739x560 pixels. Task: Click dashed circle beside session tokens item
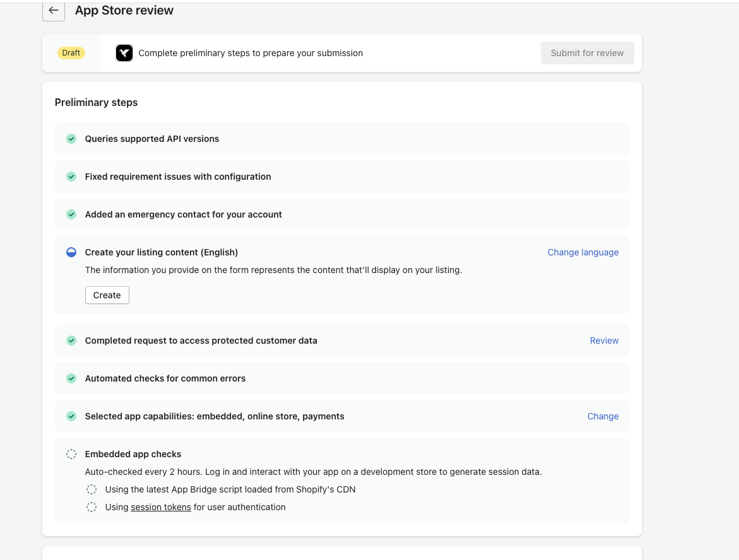(92, 507)
